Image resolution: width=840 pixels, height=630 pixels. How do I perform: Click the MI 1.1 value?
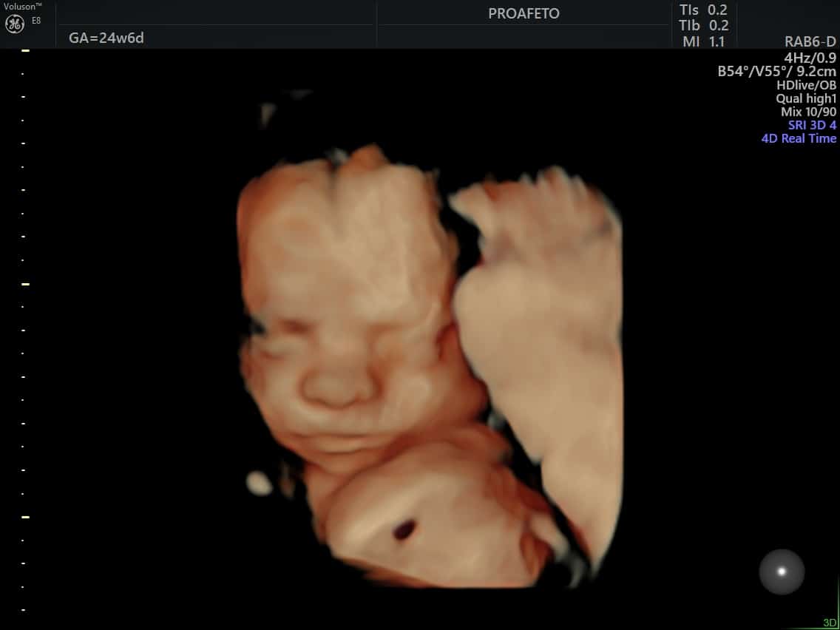point(703,41)
